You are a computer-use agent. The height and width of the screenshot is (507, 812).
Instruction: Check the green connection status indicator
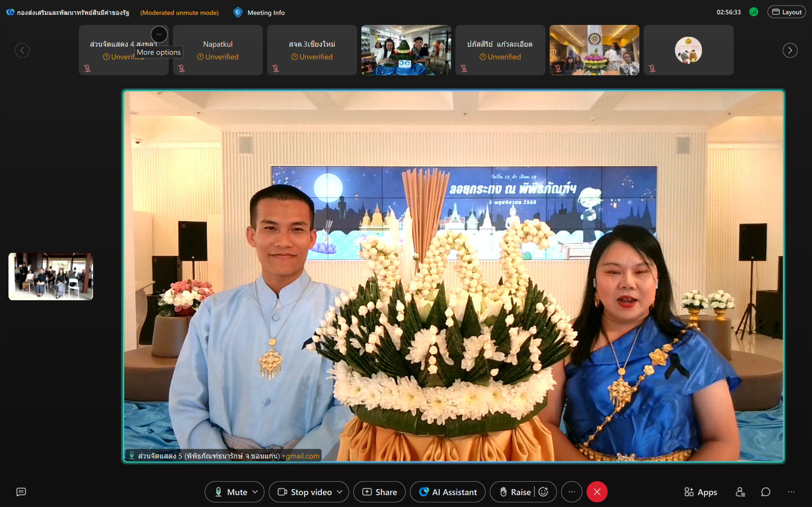[754, 12]
